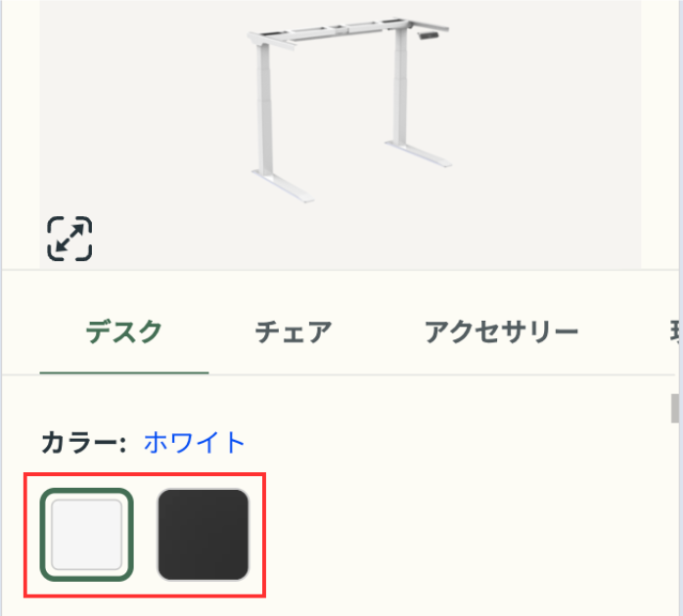Switch to the デスク tab

(x=123, y=332)
